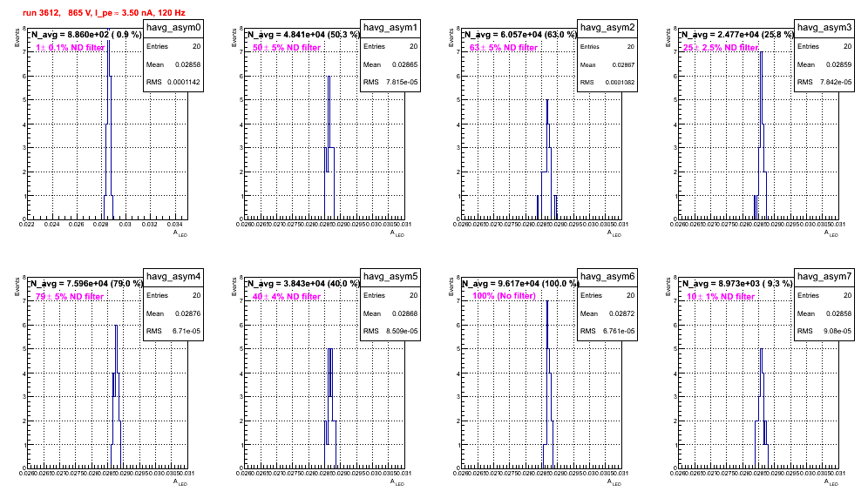Click the magenta 50± 5% ND filter label

tap(287, 48)
